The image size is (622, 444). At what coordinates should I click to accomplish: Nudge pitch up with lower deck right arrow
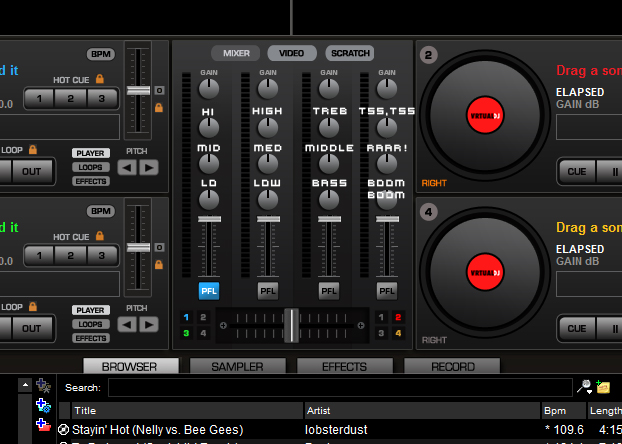(x=149, y=325)
